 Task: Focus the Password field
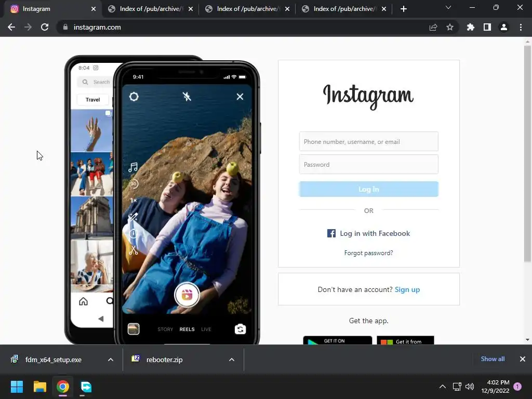click(x=368, y=164)
